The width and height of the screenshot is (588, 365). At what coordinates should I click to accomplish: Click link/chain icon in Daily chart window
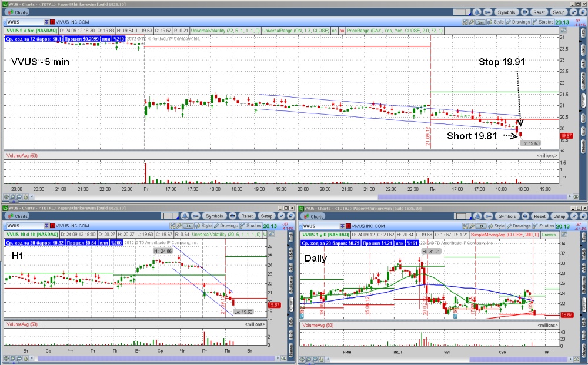pyautogui.click(x=488, y=217)
